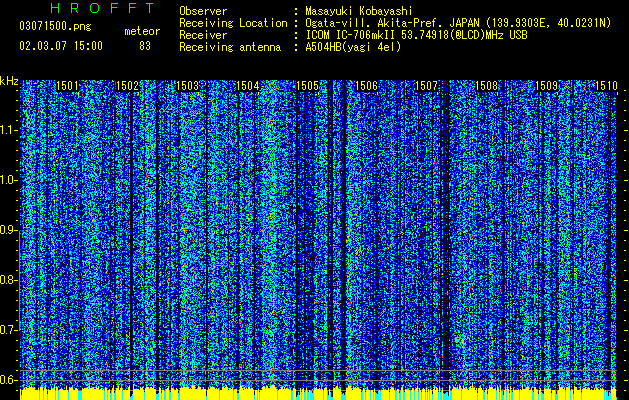Click the HROFFT title text
Screen dimensions: 629x400
click(103, 8)
